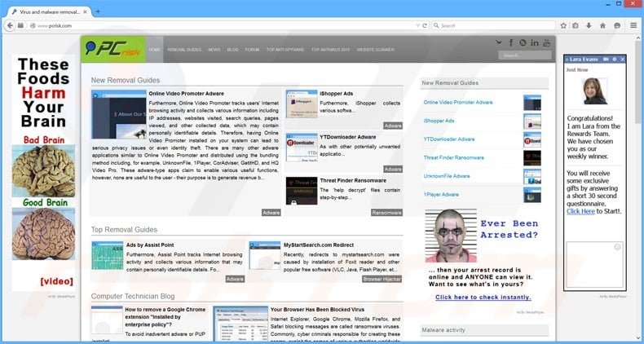Image resolution: width=644 pixels, height=344 pixels.
Task: Click the browser Back arrow button
Action: [x=10, y=25]
